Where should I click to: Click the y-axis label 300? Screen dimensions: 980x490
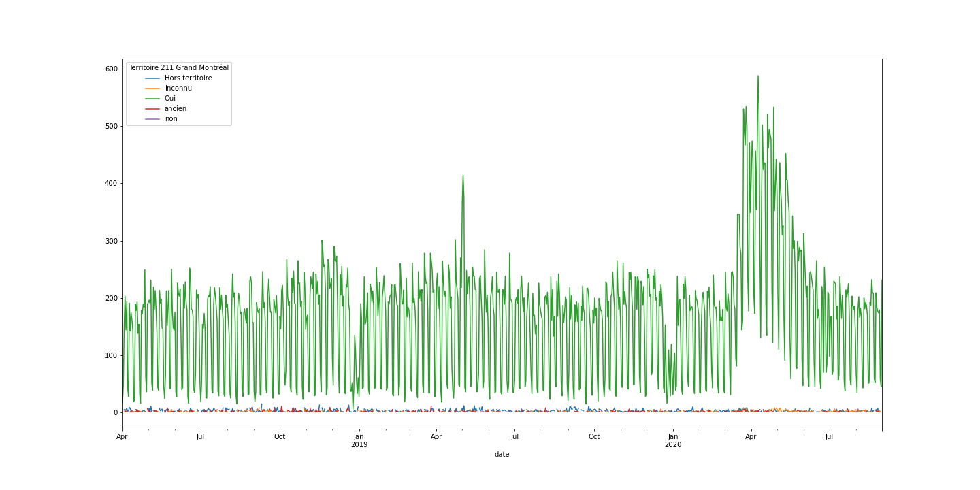point(111,241)
